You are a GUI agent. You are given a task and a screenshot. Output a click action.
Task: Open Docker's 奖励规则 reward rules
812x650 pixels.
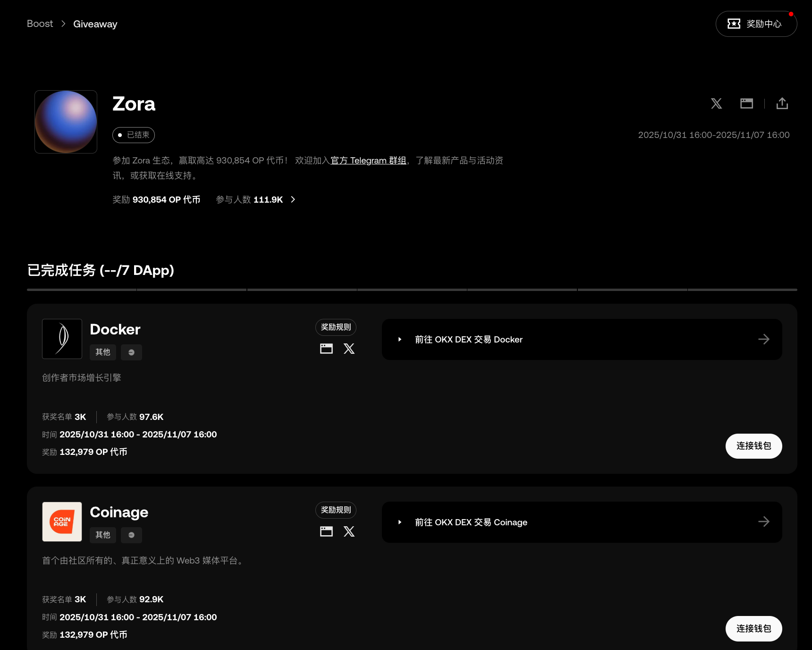[x=336, y=327]
